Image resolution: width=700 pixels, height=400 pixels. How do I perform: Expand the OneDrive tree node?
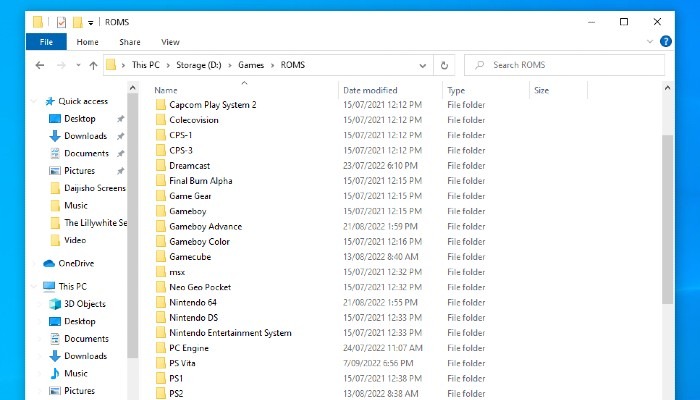pyautogui.click(x=34, y=263)
